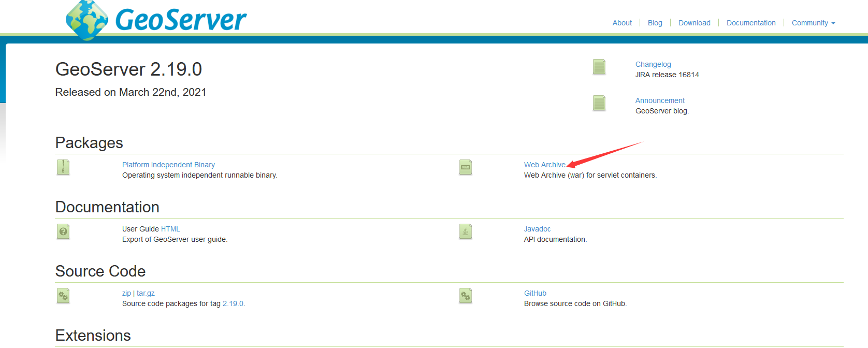Click the GeoServer globe logo
The width and height of the screenshot is (868, 348).
(x=87, y=20)
